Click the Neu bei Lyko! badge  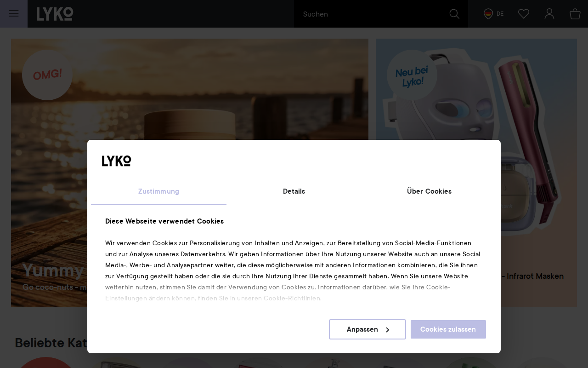point(412,75)
